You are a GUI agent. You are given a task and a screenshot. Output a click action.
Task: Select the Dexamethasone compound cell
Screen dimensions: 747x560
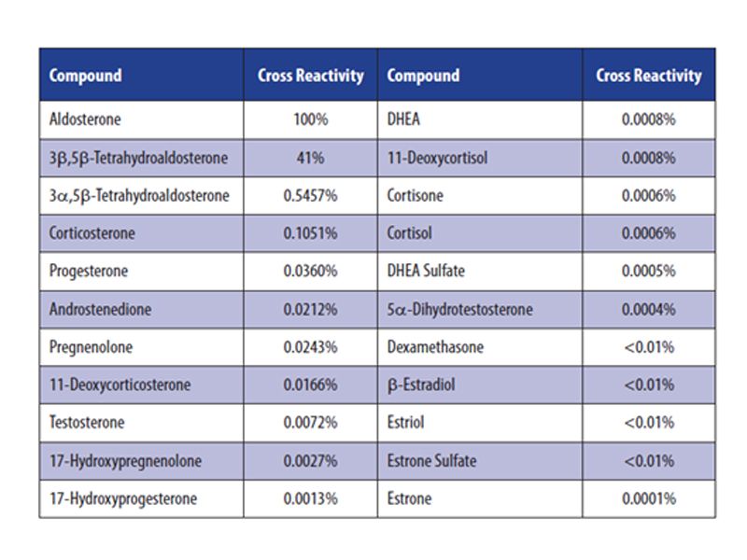point(435,347)
